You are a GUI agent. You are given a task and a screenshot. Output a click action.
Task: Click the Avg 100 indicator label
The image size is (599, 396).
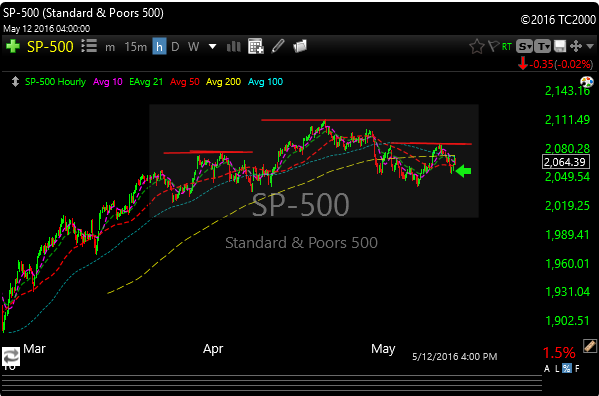click(266, 82)
